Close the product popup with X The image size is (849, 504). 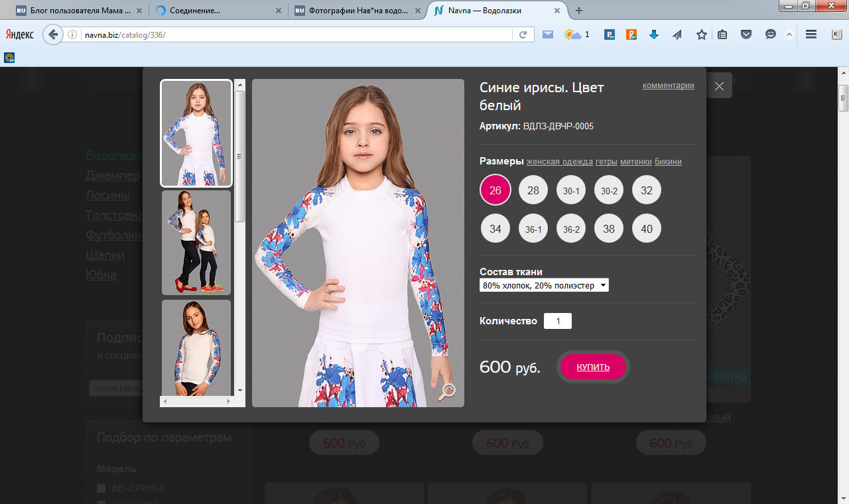click(719, 86)
